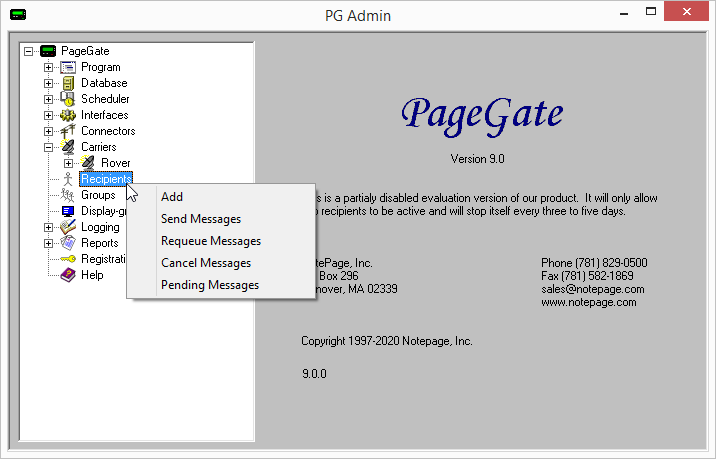Viewport: 716px width, 459px height.
Task: Click the Scheduler clock icon
Action: coord(68,100)
